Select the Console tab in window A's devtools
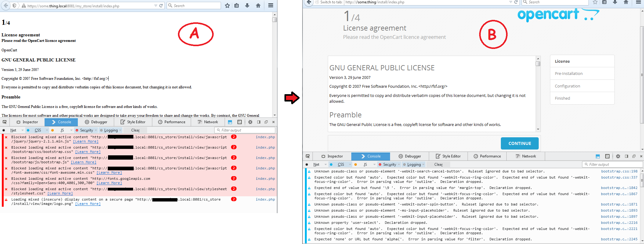This screenshot has width=644, height=244. 61,122
